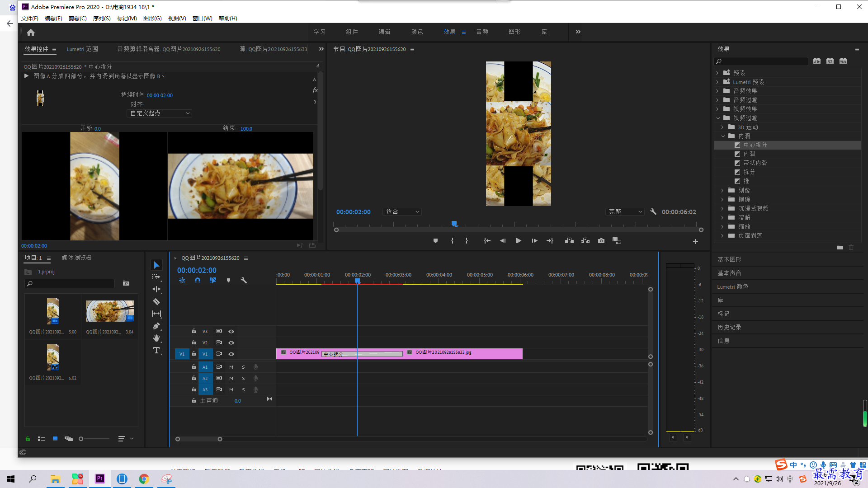Click the Export Frame camera icon

[601, 241]
